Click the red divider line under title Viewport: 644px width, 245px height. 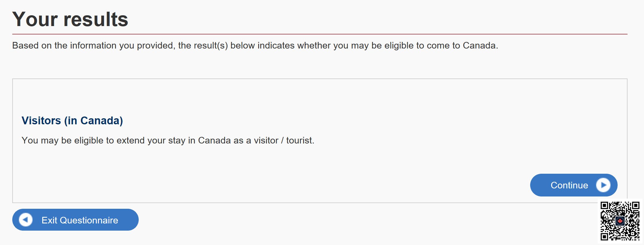[320, 34]
